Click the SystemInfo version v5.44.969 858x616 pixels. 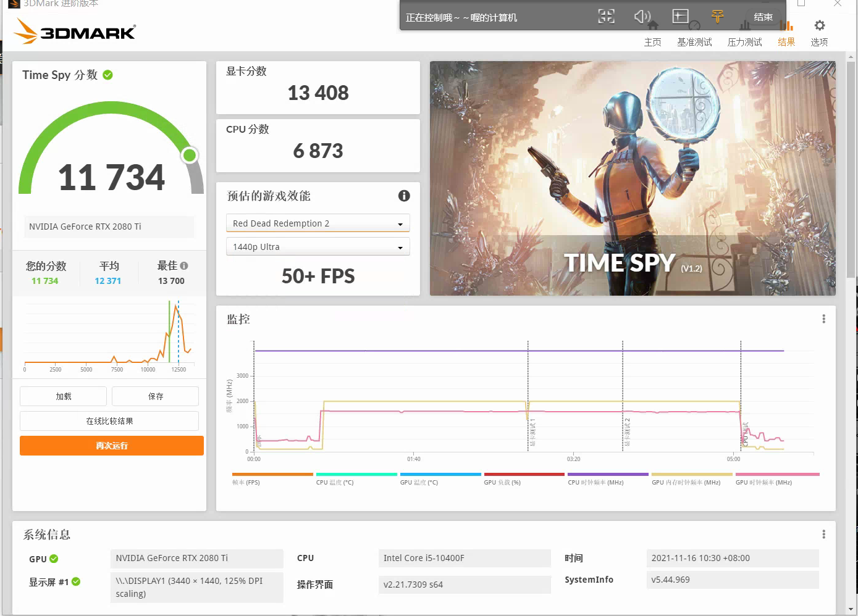(733, 580)
